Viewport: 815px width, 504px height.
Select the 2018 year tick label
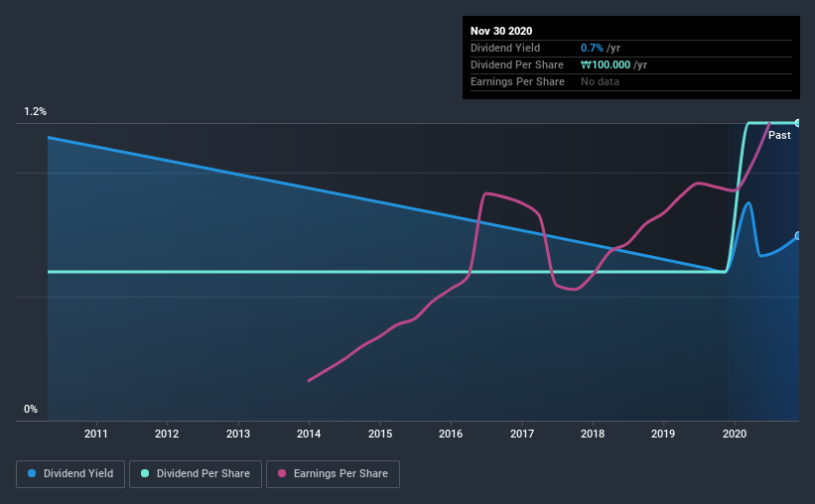(593, 434)
